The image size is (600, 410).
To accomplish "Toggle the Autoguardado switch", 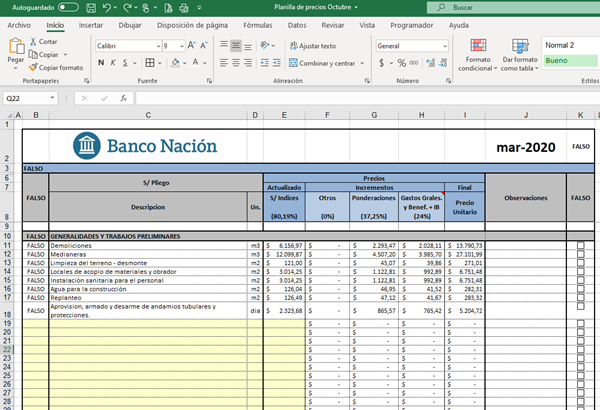I will coord(68,7).
